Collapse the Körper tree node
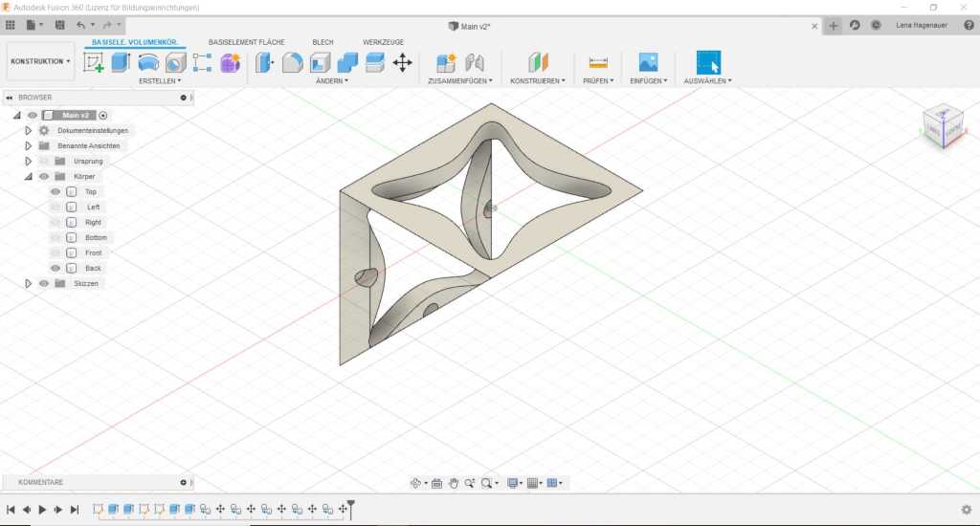 (28, 176)
